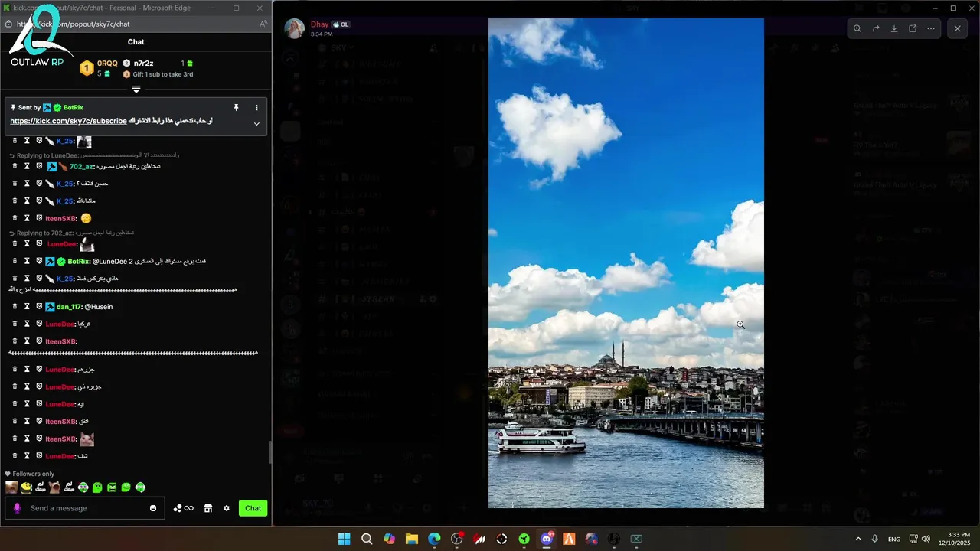The width and height of the screenshot is (980, 551).
Task: Click the 0RQQ top gifter
Action: coord(107,64)
